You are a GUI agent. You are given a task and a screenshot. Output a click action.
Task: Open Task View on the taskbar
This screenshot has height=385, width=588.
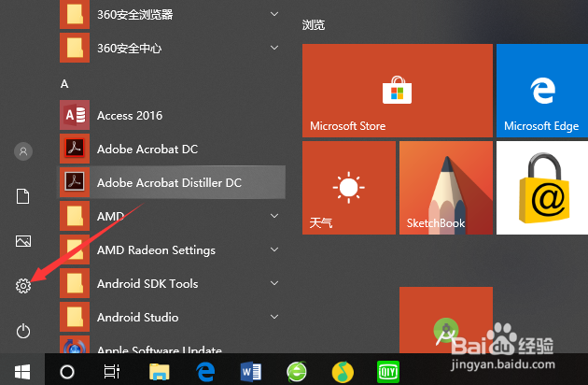[112, 372]
